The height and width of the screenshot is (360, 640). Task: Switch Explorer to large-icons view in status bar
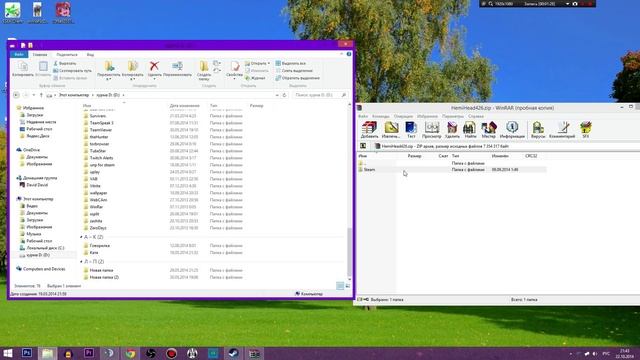click(x=347, y=286)
